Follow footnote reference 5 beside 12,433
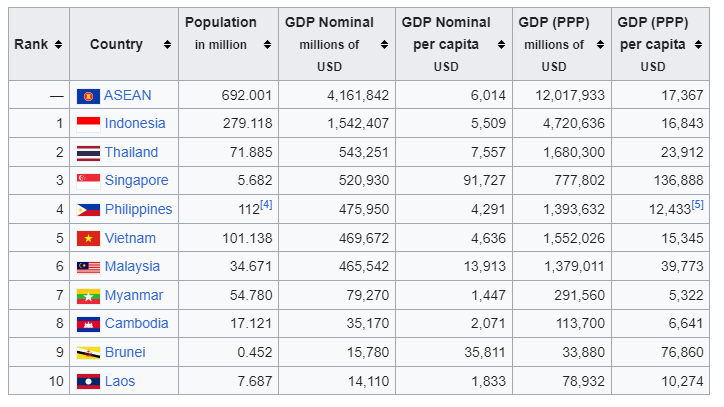The width and height of the screenshot is (724, 407). [698, 205]
